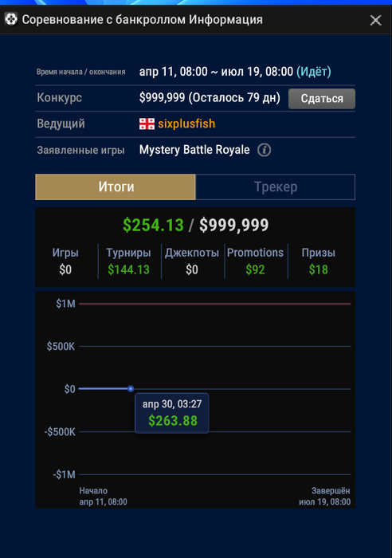
Task: Click the Сдаться surrender button
Action: [x=322, y=99]
